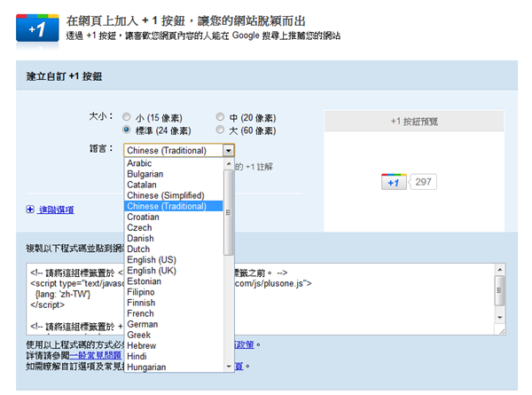Click language list scroll up arrow
The width and height of the screenshot is (532, 395).
click(x=229, y=164)
